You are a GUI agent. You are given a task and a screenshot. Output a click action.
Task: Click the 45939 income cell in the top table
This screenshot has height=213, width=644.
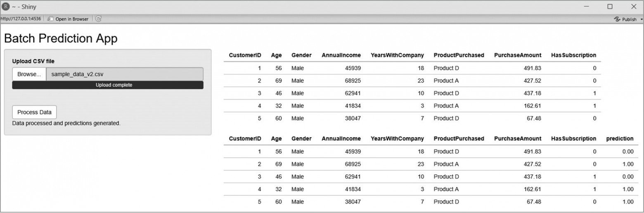[353, 68]
